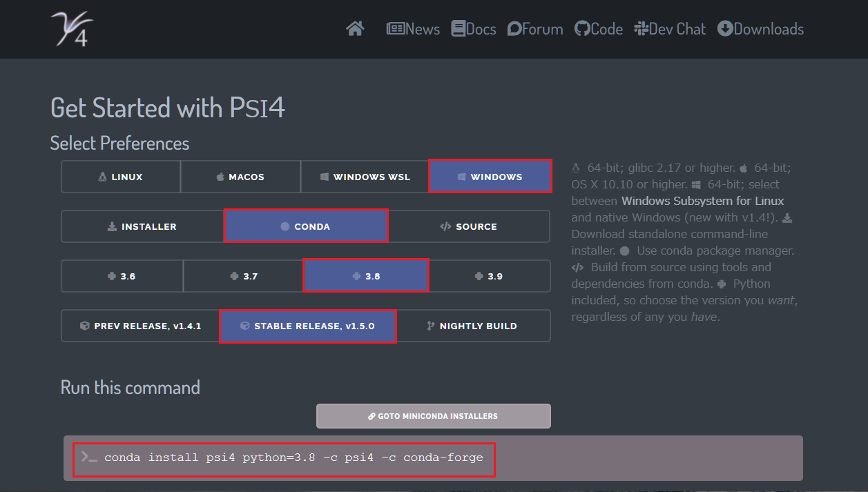This screenshot has width=868, height=492.
Task: Switch to the Installer method
Action: (x=142, y=226)
